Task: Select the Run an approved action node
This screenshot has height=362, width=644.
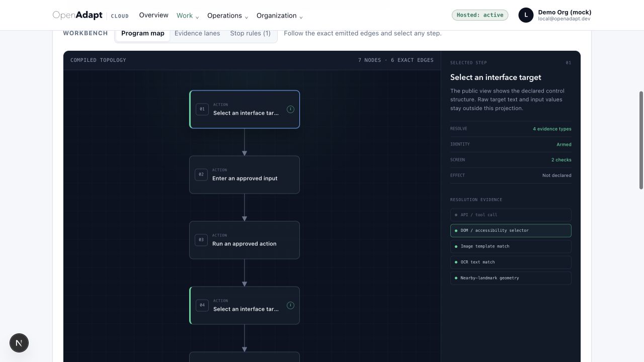Action: tap(245, 240)
